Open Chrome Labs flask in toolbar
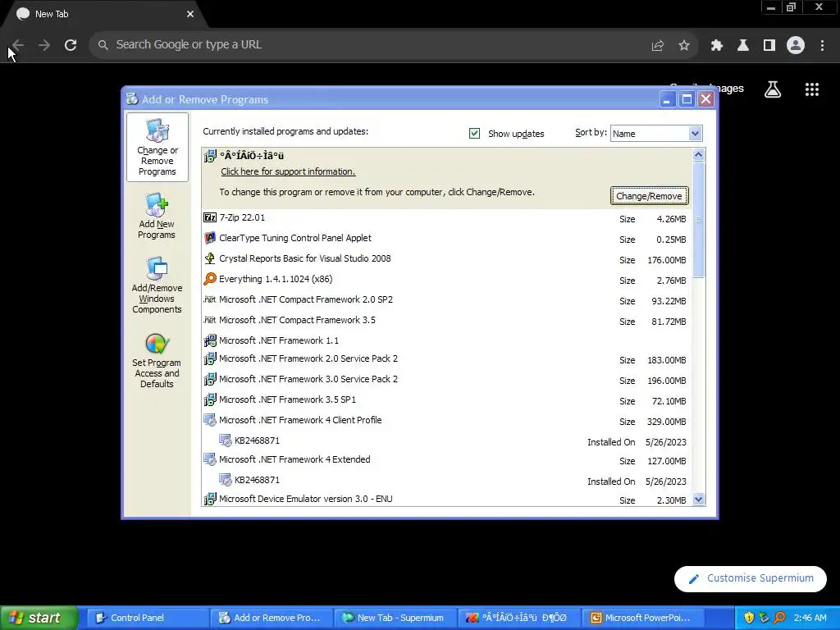Viewport: 840px width, 630px height. coord(743,46)
